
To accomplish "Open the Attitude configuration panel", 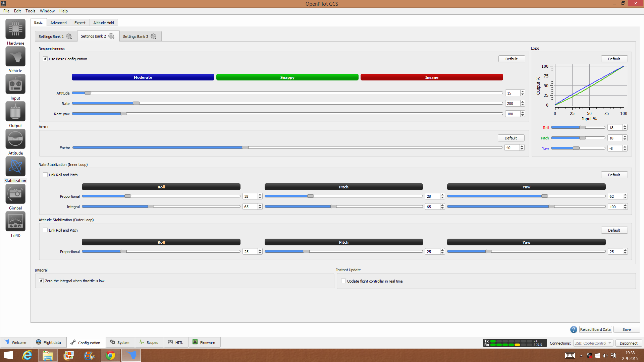I will [x=15, y=139].
